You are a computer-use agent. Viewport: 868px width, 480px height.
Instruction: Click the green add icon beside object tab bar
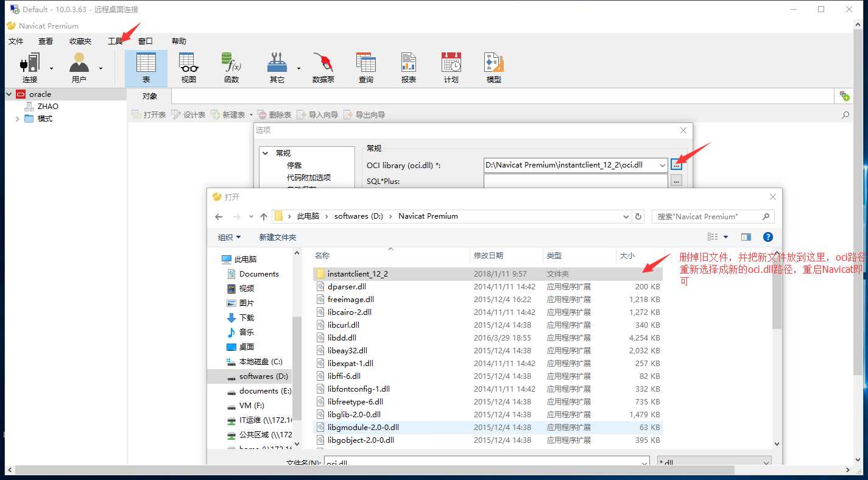pos(845,96)
